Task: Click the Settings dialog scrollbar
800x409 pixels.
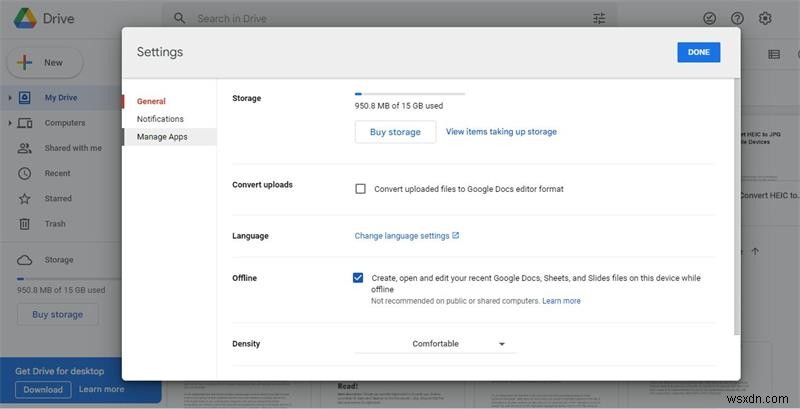Action: click(x=737, y=207)
